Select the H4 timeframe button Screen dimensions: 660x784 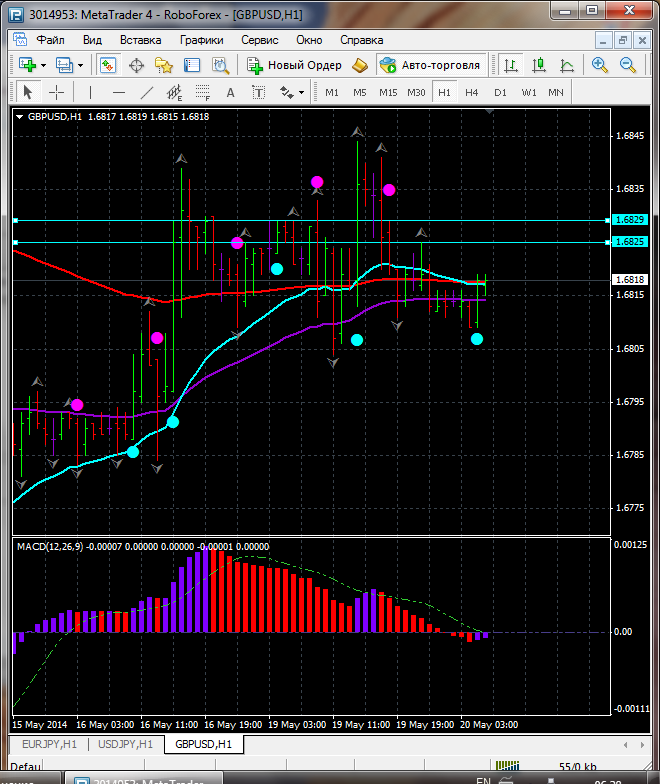pyautogui.click(x=471, y=92)
